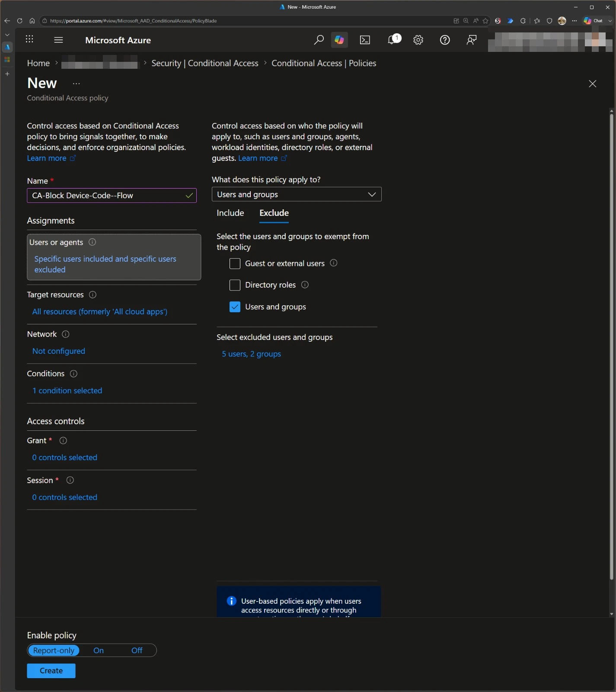Show info about Conditions
Screen dimensions: 616x692
pyautogui.click(x=73, y=374)
